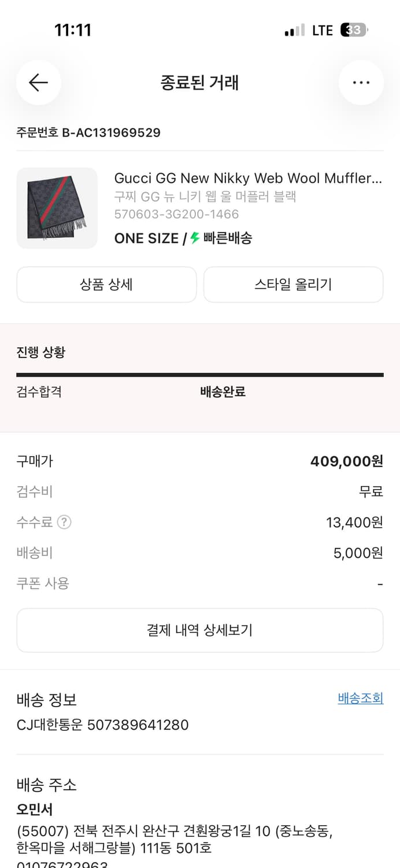Follow the 배송조회 tracking link
Viewport: 400px width, 868px height.
click(x=360, y=698)
